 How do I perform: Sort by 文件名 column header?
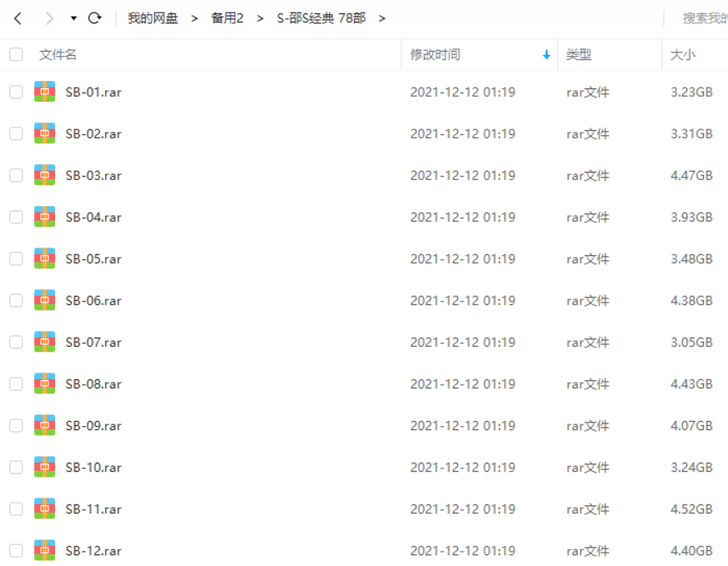pyautogui.click(x=57, y=54)
